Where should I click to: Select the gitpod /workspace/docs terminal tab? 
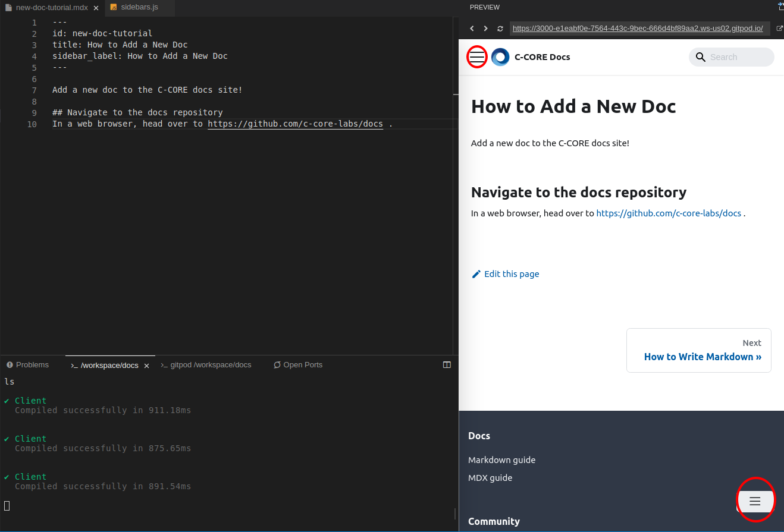(211, 364)
